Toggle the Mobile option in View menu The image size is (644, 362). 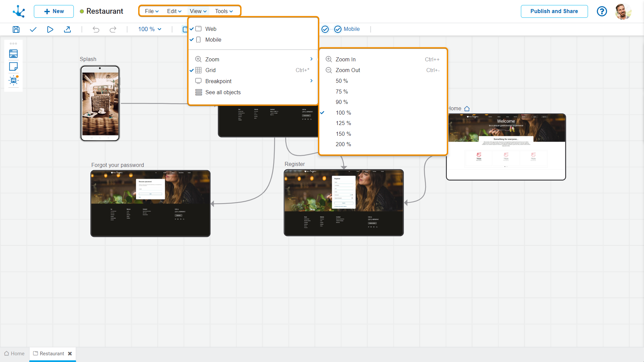(x=213, y=40)
